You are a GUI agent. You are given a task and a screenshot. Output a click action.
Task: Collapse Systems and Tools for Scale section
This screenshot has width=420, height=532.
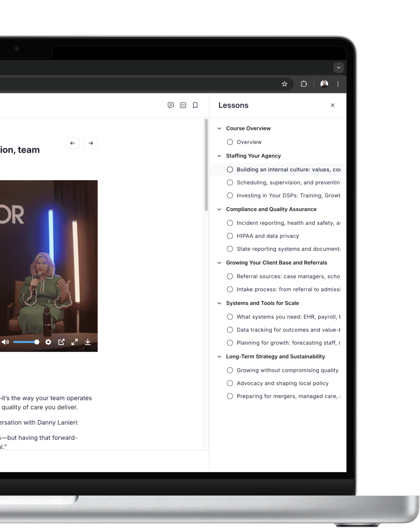pyautogui.click(x=219, y=303)
